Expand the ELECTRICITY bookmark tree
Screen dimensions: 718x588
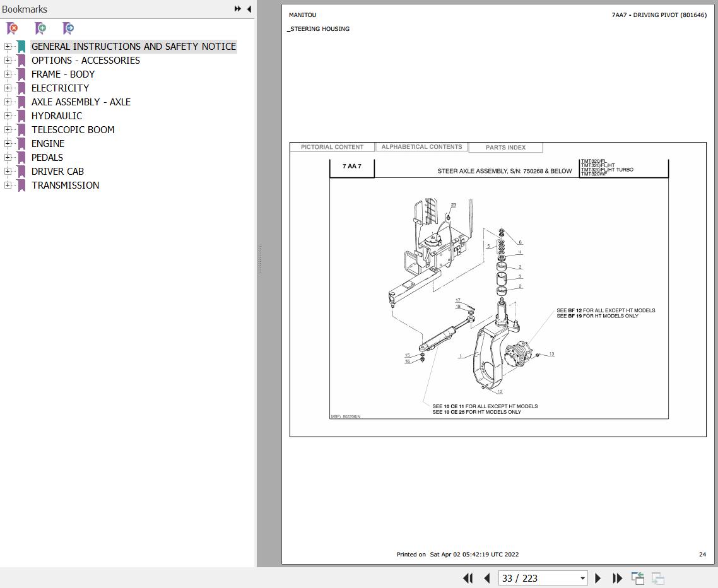coord(7,88)
